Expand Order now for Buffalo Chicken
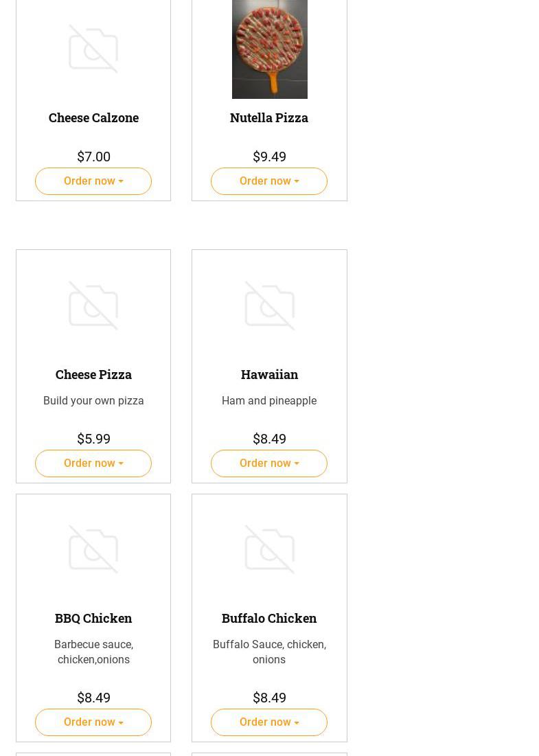 [x=269, y=722]
